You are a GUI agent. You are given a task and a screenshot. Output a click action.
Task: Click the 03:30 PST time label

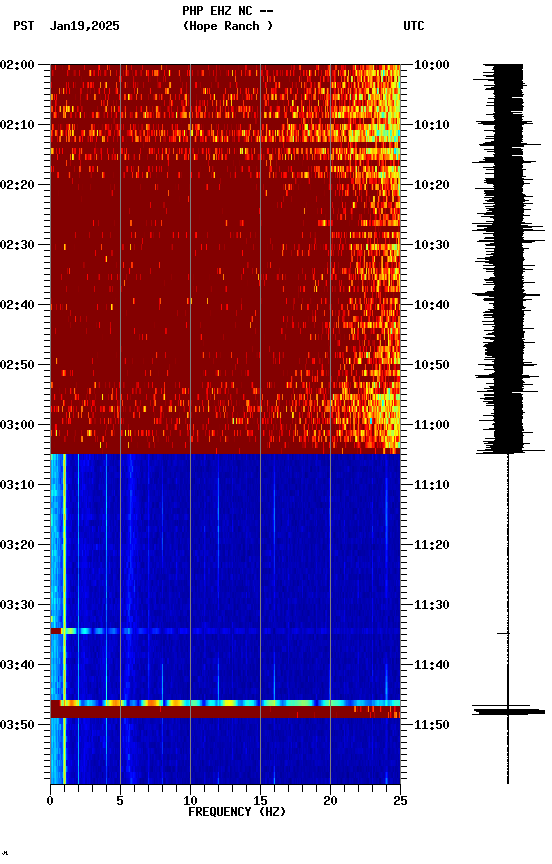(17, 606)
